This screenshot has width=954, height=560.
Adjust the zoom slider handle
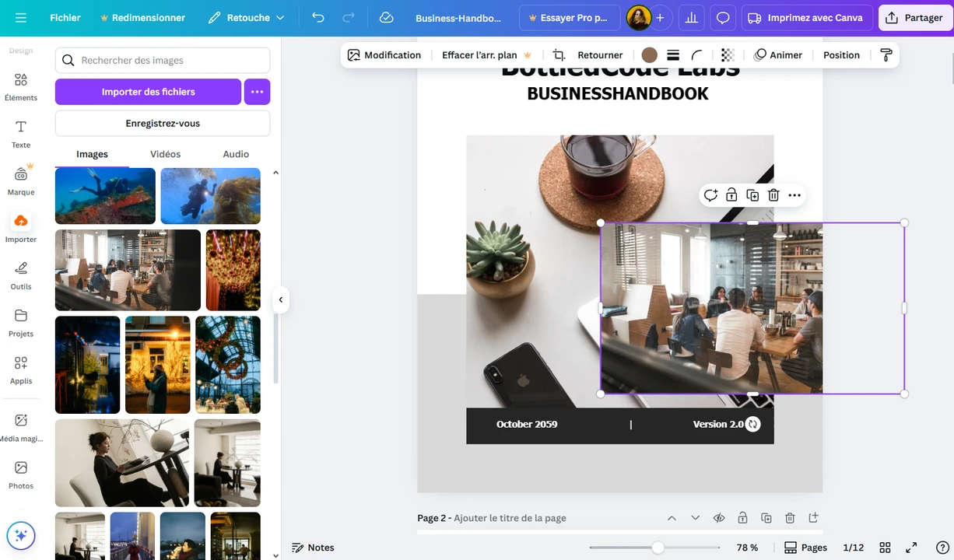point(658,548)
